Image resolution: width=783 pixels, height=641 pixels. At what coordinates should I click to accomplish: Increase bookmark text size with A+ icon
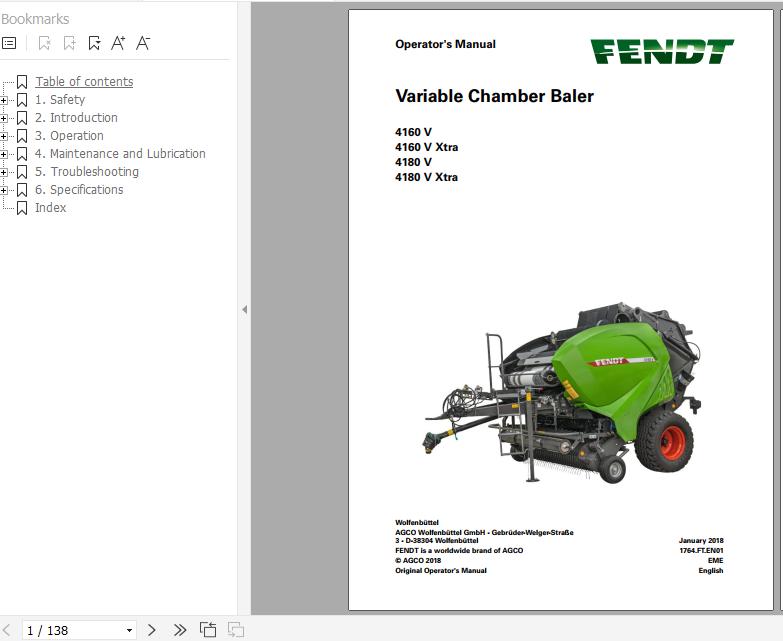(x=118, y=43)
